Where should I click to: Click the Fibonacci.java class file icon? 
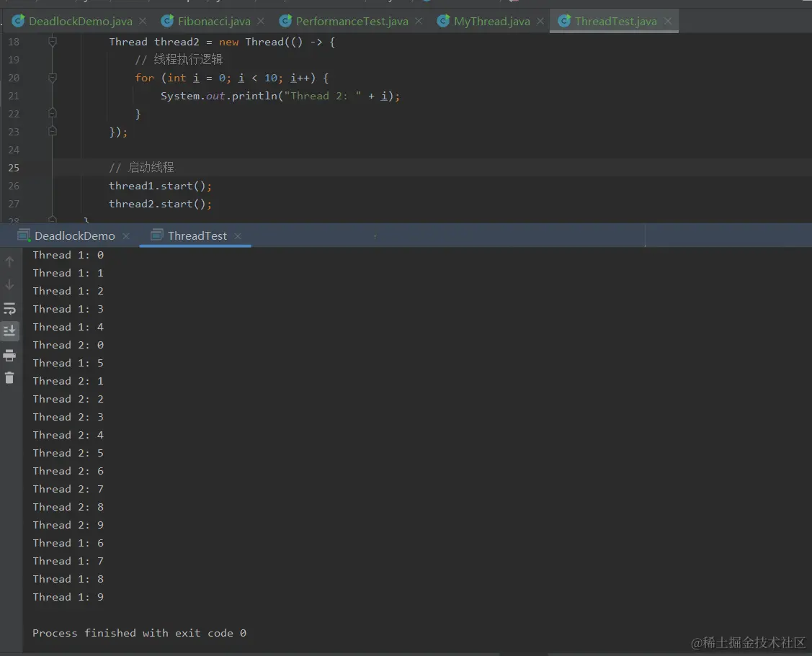[167, 21]
